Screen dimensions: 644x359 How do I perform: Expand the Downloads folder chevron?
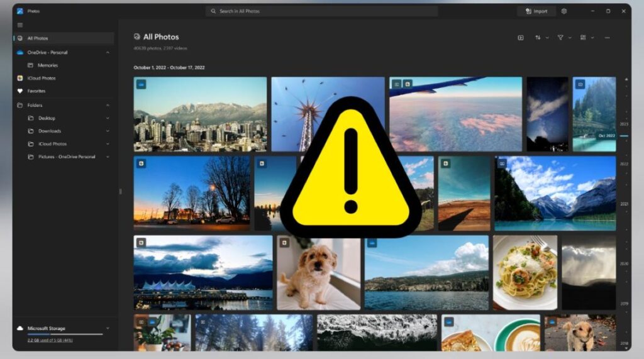108,131
